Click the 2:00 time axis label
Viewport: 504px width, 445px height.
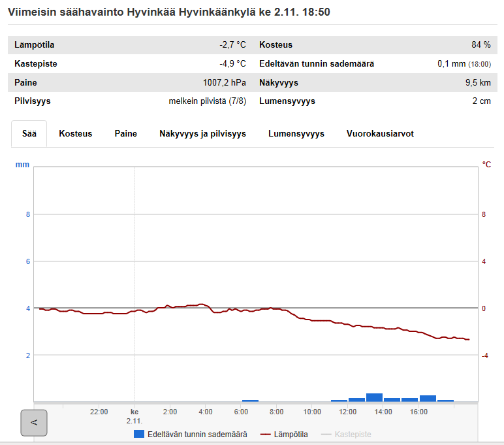pyautogui.click(x=170, y=412)
